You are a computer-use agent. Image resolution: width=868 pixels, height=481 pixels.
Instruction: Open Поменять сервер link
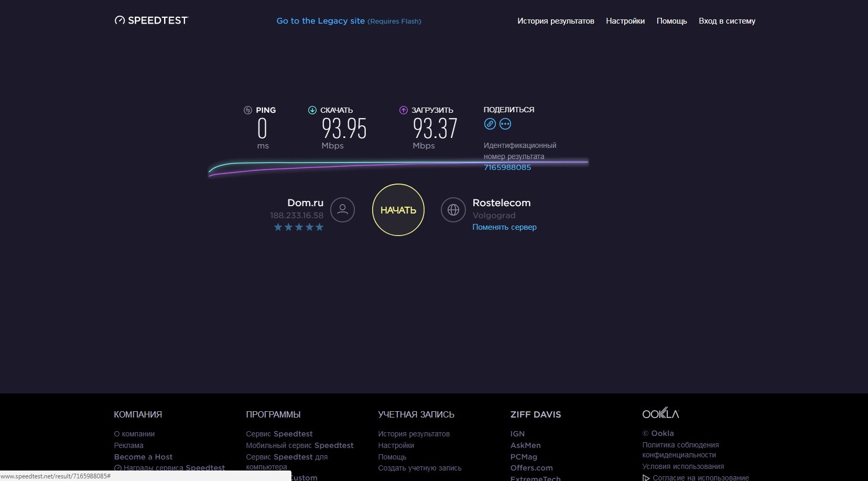point(504,227)
